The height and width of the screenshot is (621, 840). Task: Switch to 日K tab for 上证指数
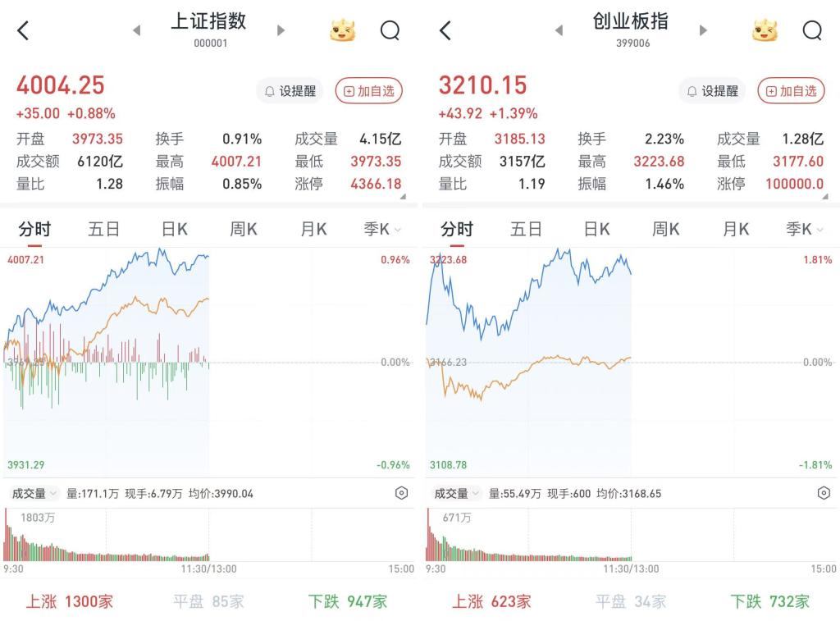tap(174, 229)
